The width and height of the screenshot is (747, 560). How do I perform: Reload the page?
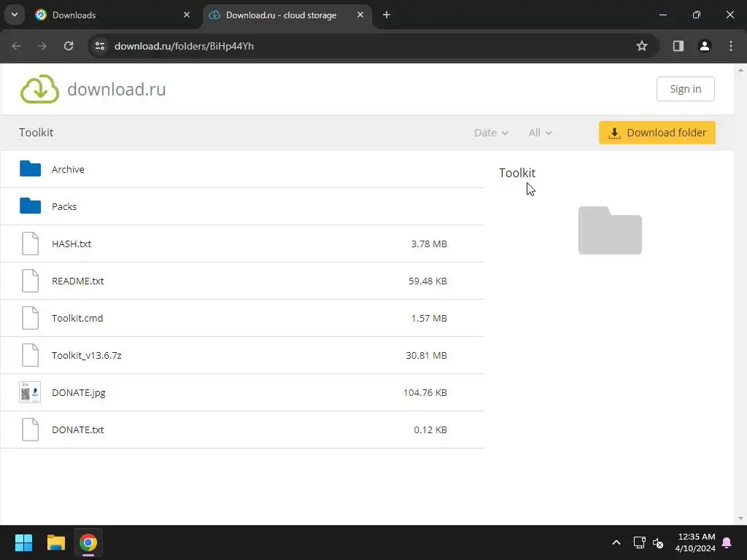point(69,46)
